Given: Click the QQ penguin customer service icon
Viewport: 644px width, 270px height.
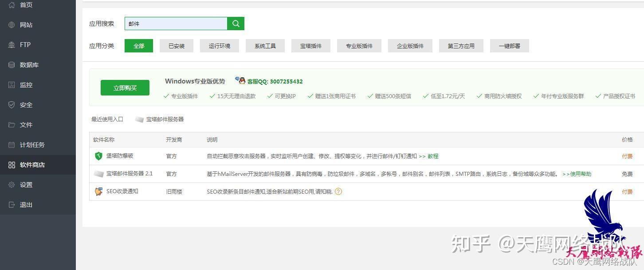Looking at the screenshot, I should coord(240,80).
